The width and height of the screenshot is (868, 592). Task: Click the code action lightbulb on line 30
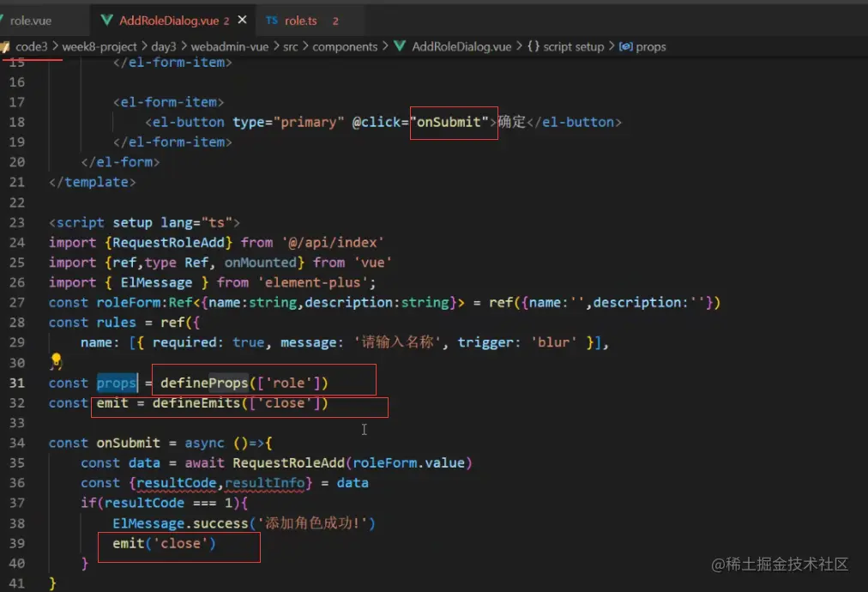pyautogui.click(x=57, y=361)
